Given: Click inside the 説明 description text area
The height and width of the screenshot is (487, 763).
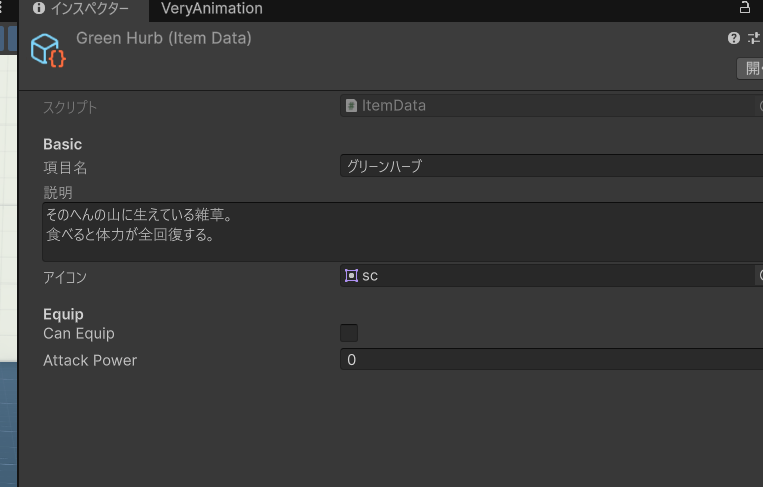Looking at the screenshot, I should point(402,232).
